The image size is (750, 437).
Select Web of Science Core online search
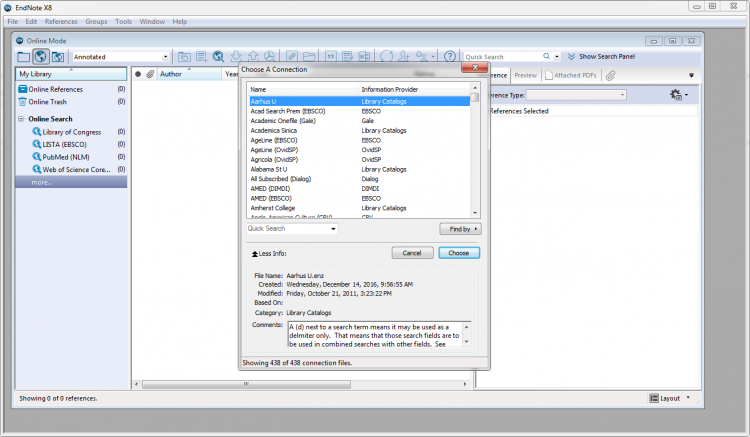point(76,169)
